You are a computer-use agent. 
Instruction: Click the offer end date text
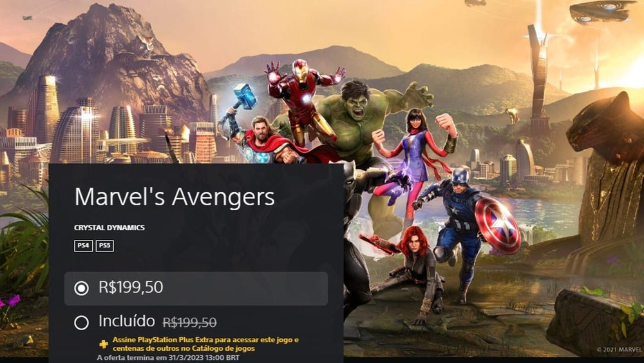[168, 358]
